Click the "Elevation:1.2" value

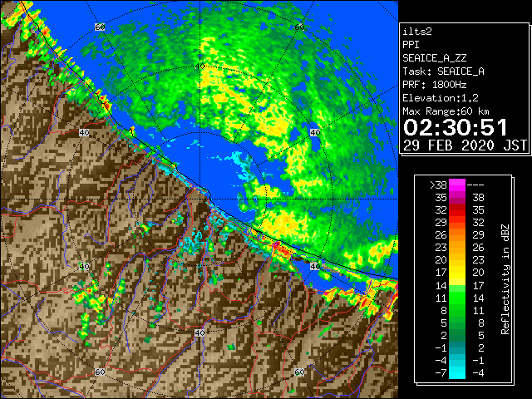tap(441, 98)
